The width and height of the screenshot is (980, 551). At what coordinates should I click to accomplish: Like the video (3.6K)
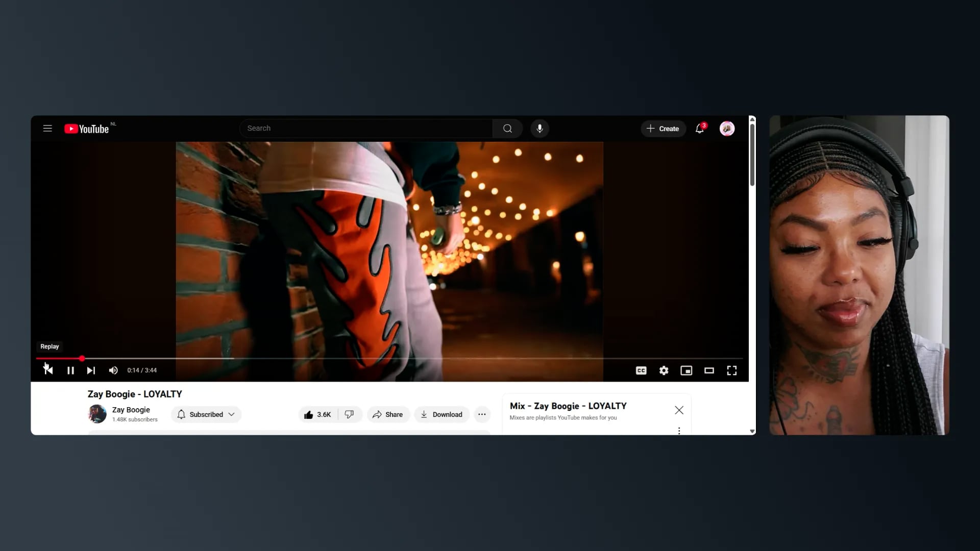coord(317,414)
